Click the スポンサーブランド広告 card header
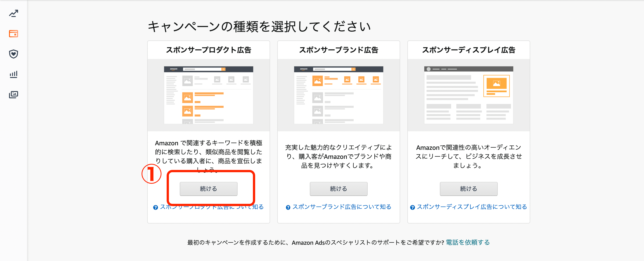644x261 pixels. click(x=338, y=50)
